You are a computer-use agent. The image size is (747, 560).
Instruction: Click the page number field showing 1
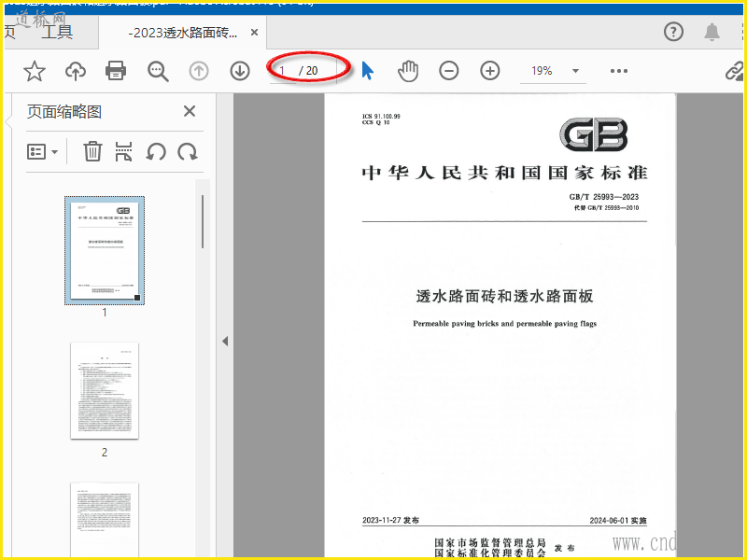[283, 71]
